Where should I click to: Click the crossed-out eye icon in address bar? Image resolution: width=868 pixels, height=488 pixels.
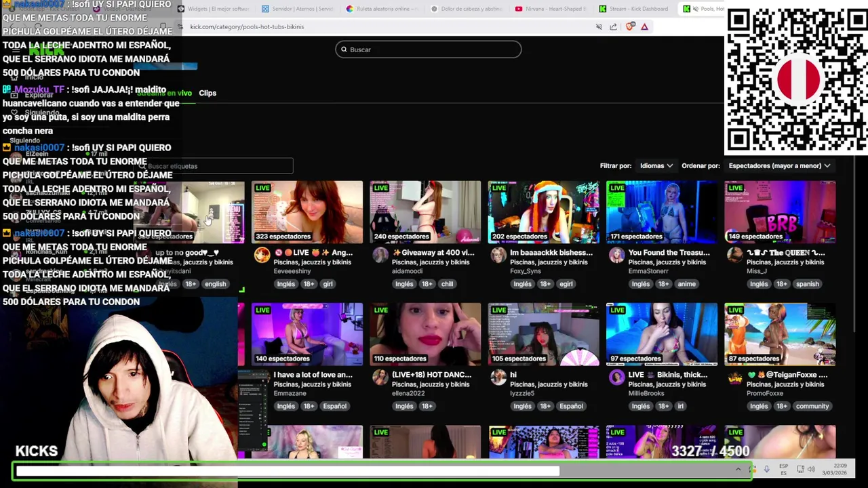(599, 26)
